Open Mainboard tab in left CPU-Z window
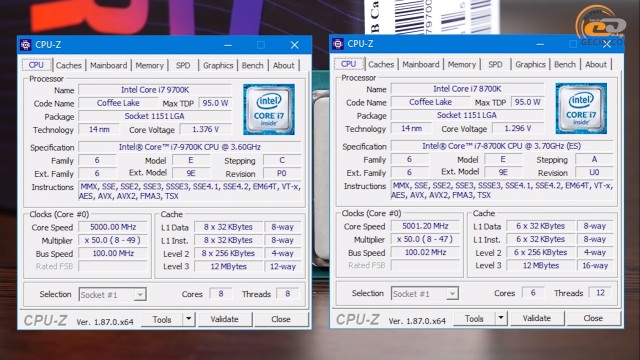640x360 pixels. tap(109, 65)
